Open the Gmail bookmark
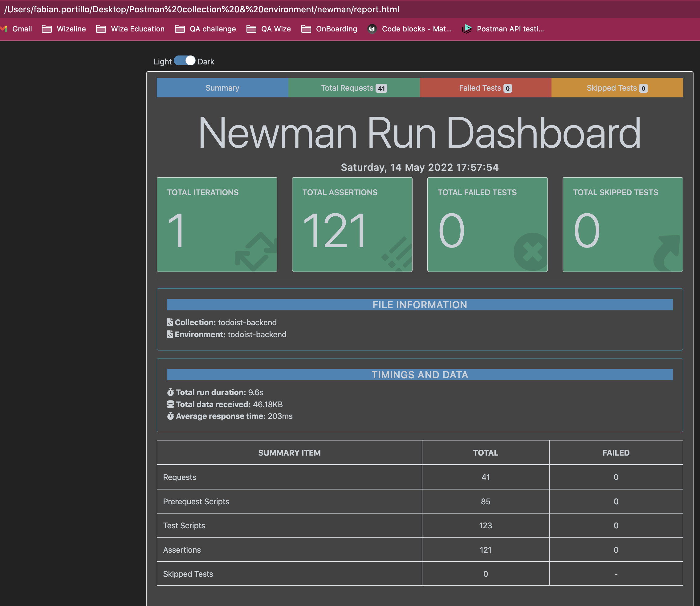 tap(16, 29)
